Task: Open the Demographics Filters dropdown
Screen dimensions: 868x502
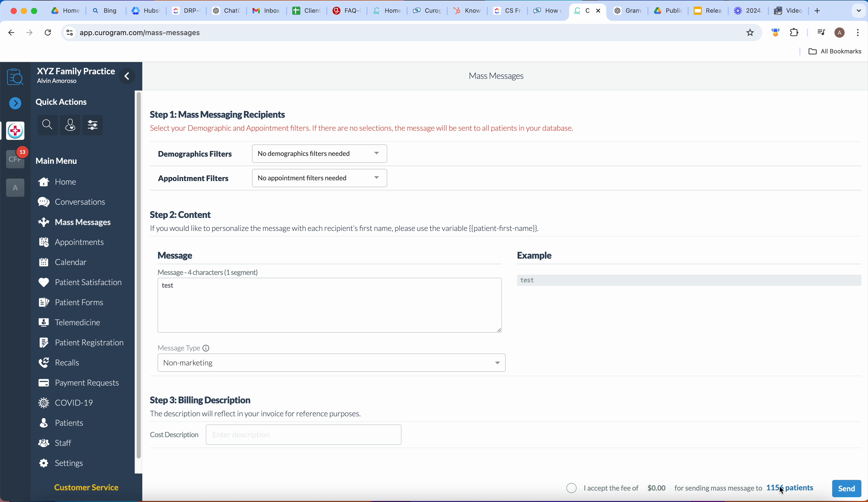Action: pos(319,154)
